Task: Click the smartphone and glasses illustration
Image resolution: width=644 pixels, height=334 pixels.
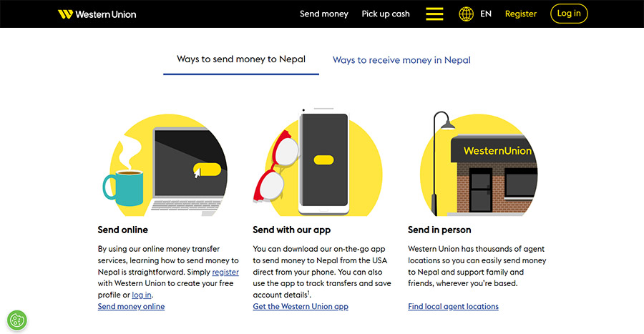Action: coord(318,162)
